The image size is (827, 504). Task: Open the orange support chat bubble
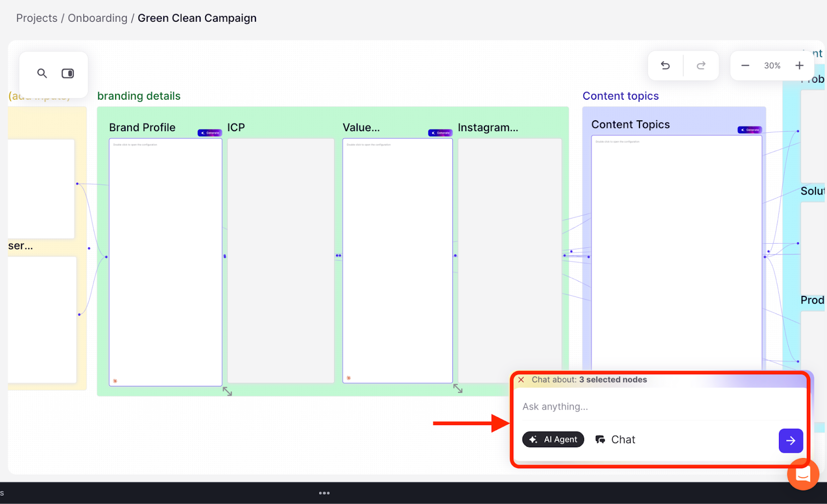pyautogui.click(x=803, y=474)
